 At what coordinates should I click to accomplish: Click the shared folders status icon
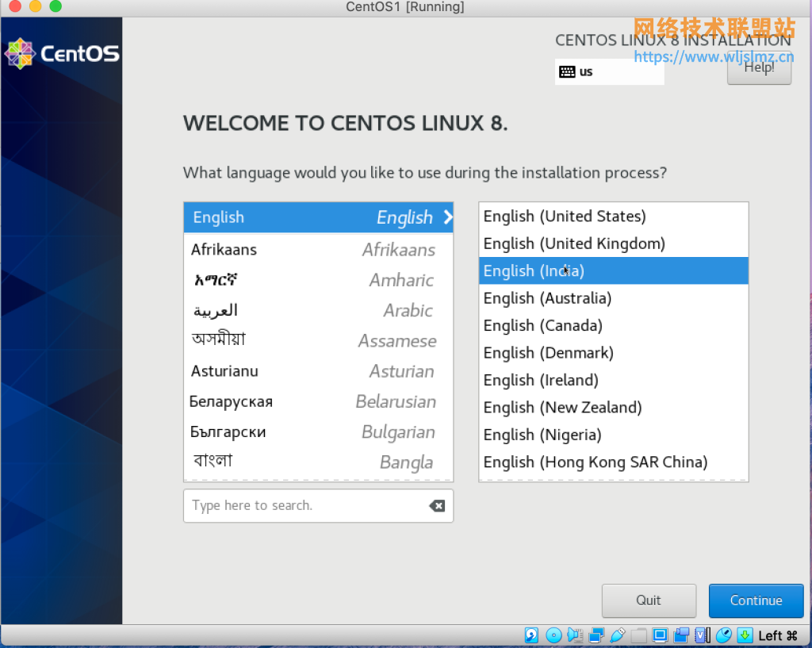pos(638,635)
